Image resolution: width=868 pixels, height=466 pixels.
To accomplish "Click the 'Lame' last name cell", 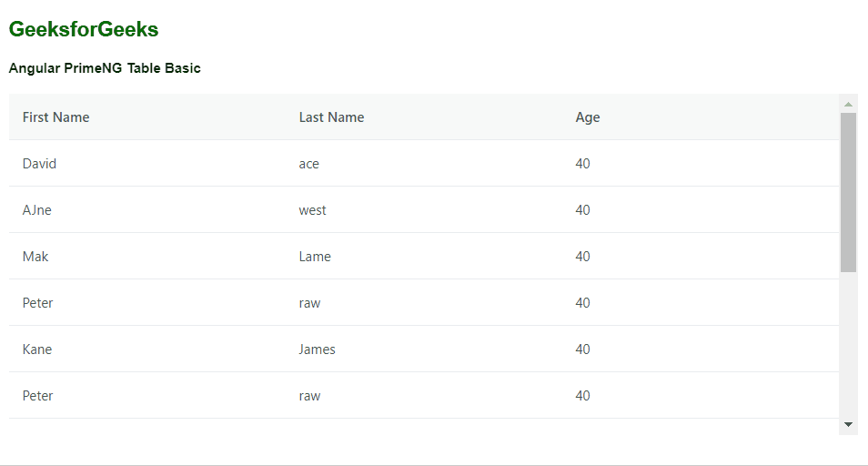I will (x=315, y=257).
